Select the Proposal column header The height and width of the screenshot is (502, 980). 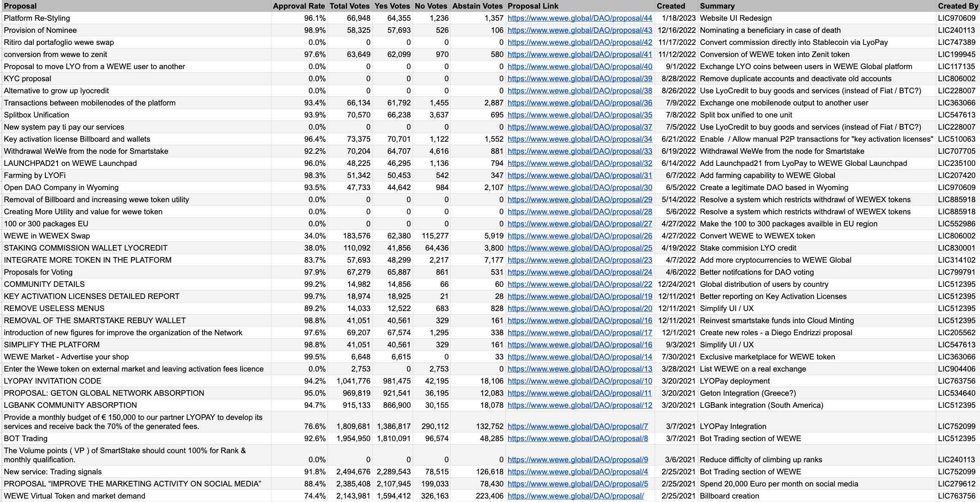20,6
